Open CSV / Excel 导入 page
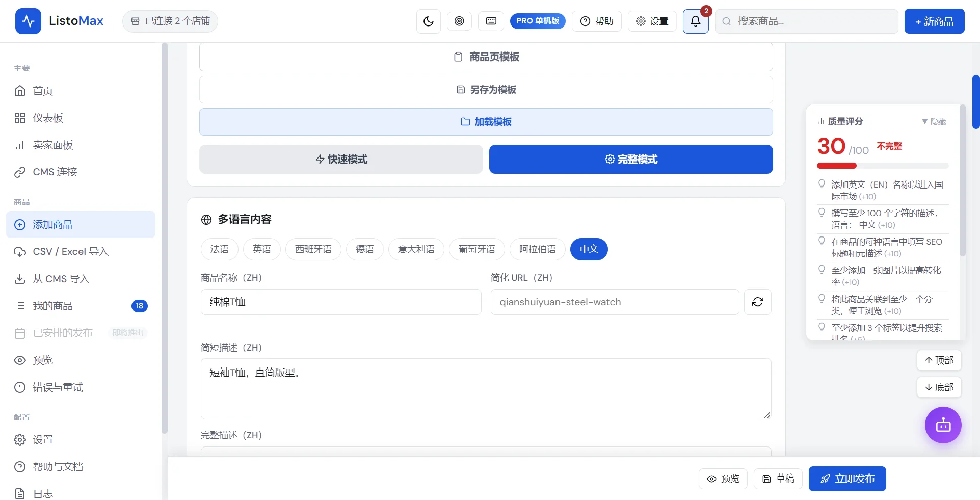The height and width of the screenshot is (500, 980). click(x=81, y=251)
